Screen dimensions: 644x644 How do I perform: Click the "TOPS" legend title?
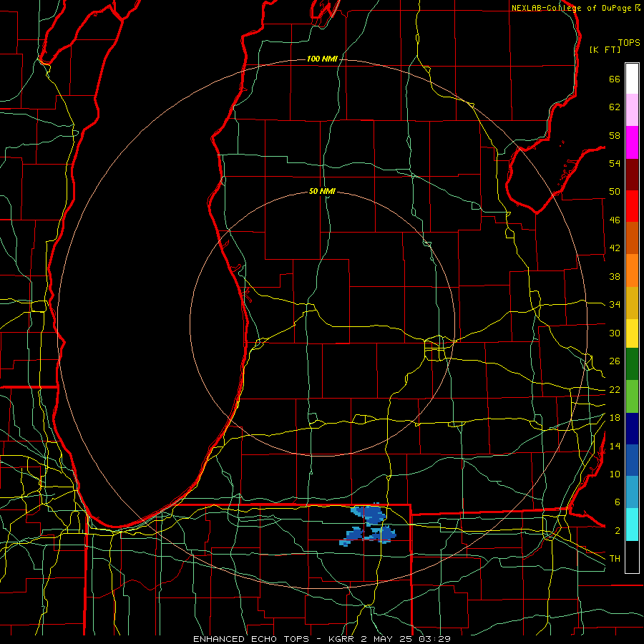tap(629, 42)
